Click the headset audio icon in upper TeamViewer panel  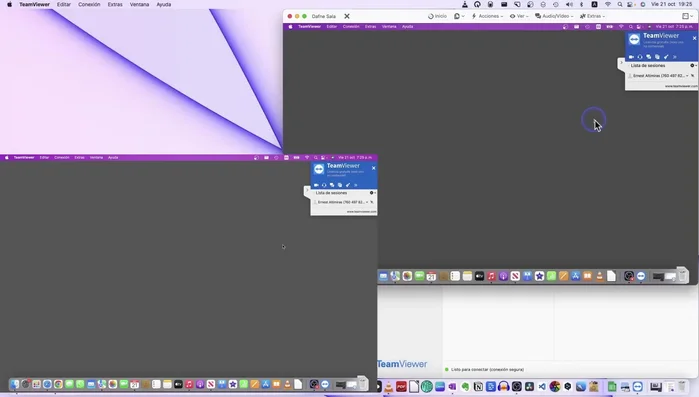[640, 57]
